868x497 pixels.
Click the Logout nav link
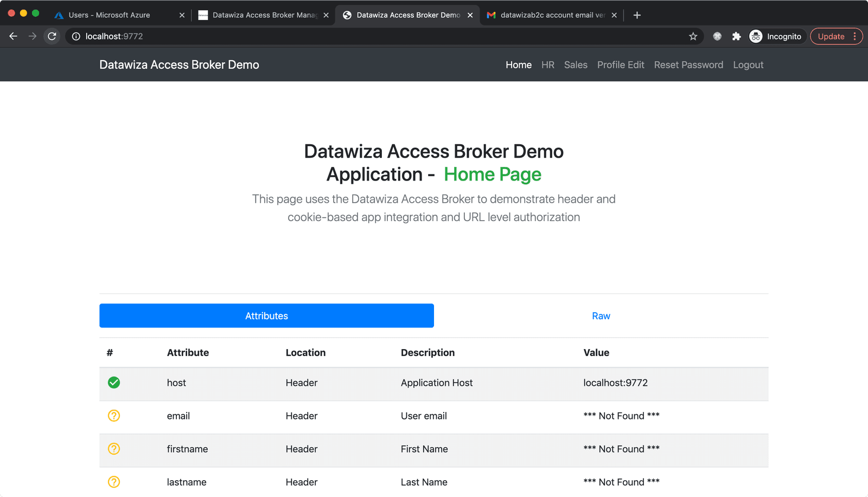(748, 64)
